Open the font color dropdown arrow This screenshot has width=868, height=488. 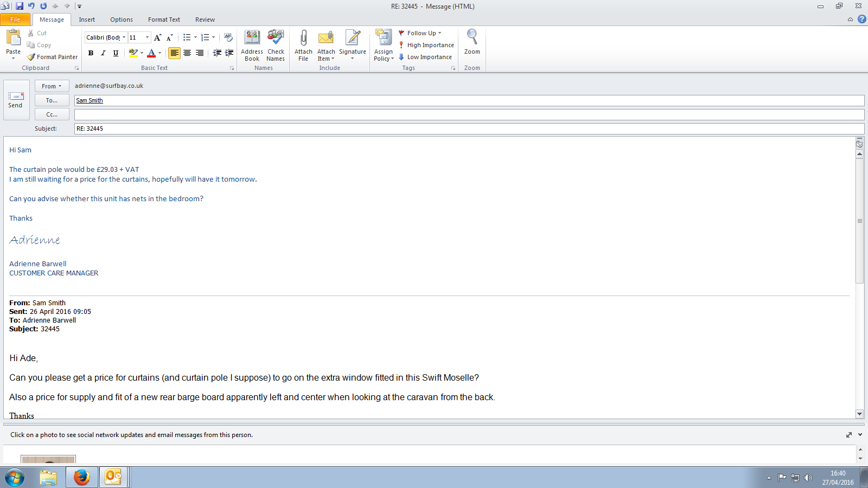(x=159, y=53)
